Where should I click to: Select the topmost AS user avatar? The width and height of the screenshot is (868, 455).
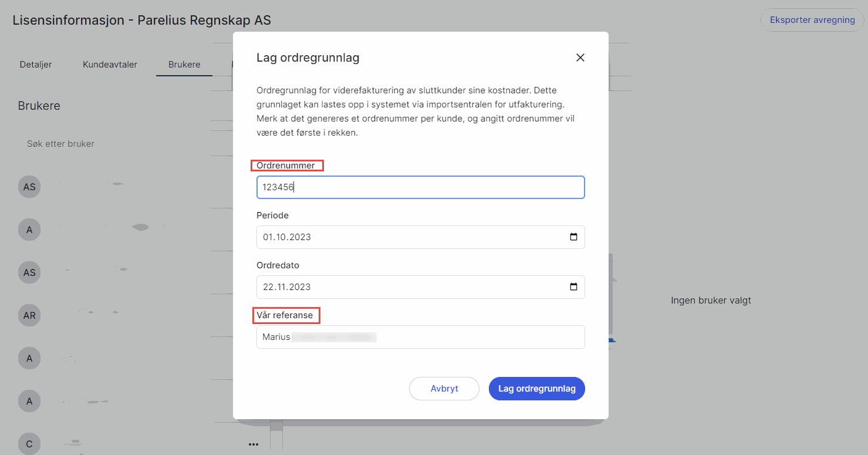(29, 187)
